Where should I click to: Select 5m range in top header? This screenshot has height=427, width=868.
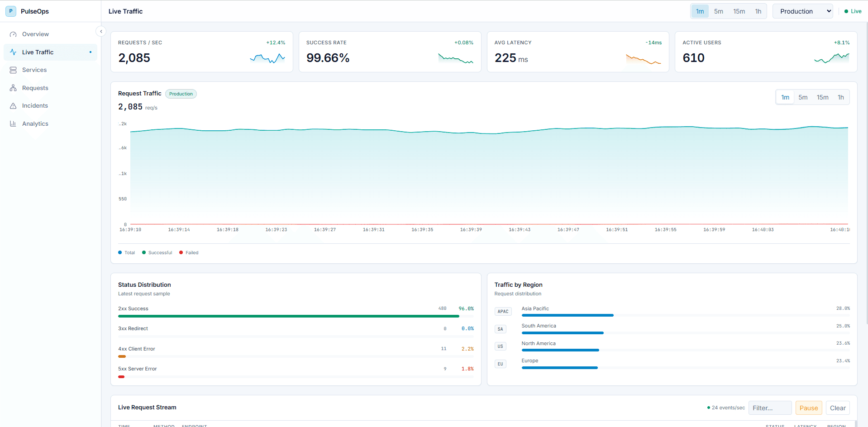pyautogui.click(x=719, y=11)
